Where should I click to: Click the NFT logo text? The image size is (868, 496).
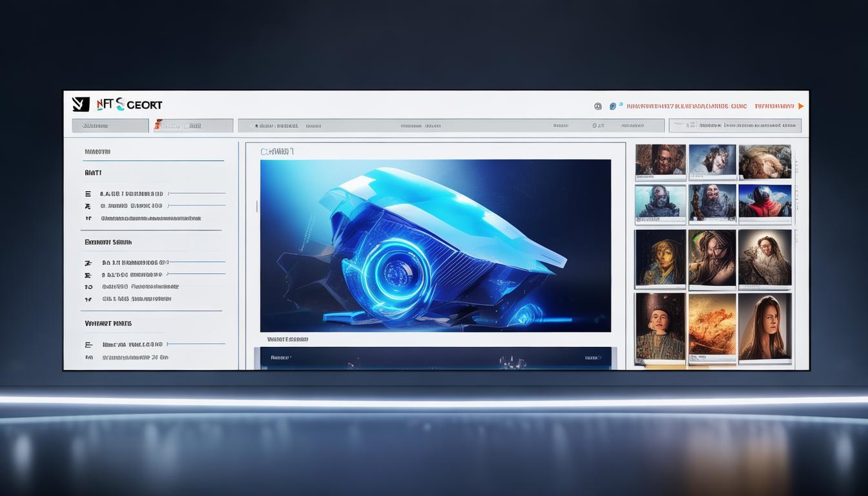click(x=129, y=105)
